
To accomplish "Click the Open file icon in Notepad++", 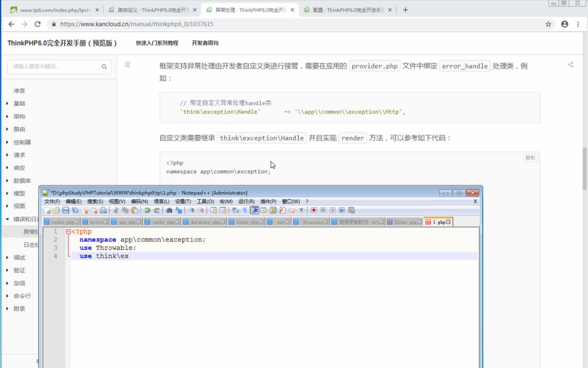I will coord(56,210).
